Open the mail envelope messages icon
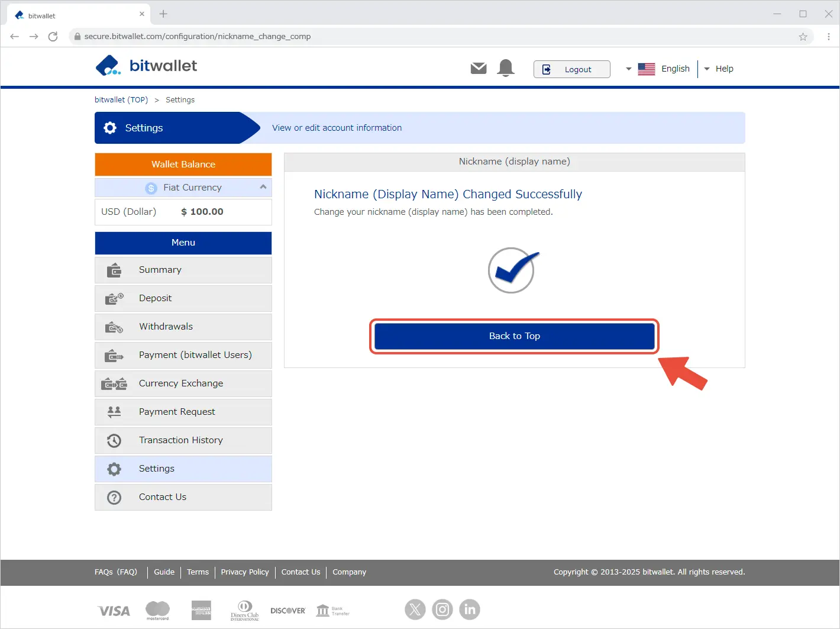840x629 pixels. pyautogui.click(x=479, y=69)
